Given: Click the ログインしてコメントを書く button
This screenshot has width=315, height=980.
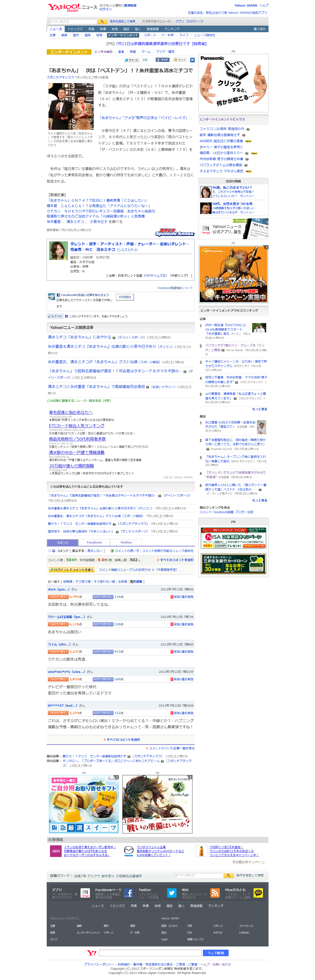Looking at the screenshot, I should (71, 570).
